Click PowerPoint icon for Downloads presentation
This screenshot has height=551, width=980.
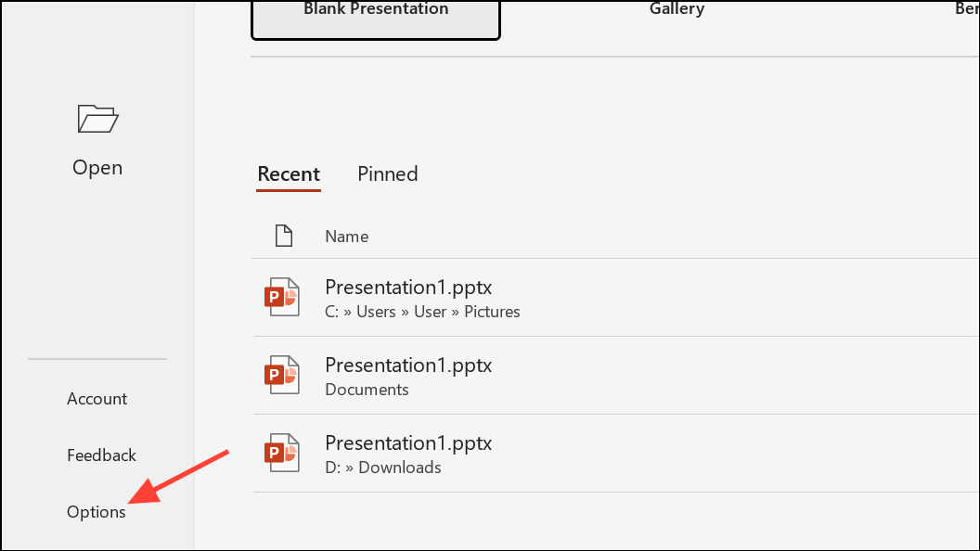click(282, 453)
